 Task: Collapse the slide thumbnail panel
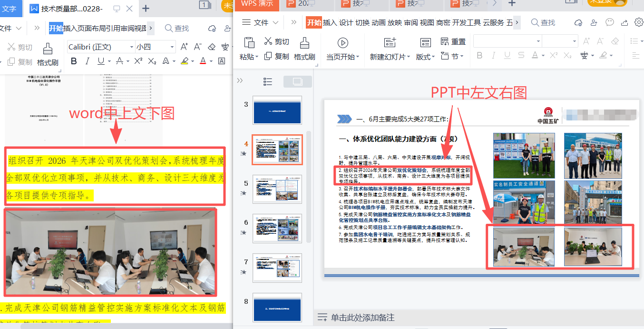tap(240, 80)
